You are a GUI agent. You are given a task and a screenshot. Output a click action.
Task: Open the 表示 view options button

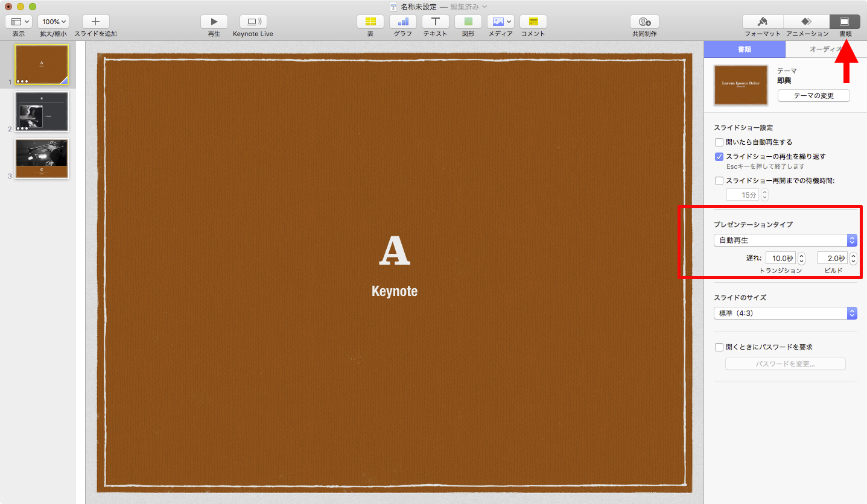tap(19, 22)
